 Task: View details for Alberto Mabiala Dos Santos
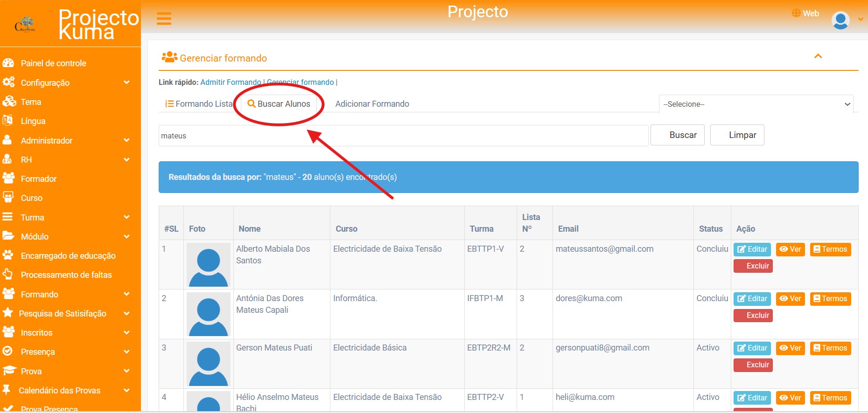[x=790, y=249]
